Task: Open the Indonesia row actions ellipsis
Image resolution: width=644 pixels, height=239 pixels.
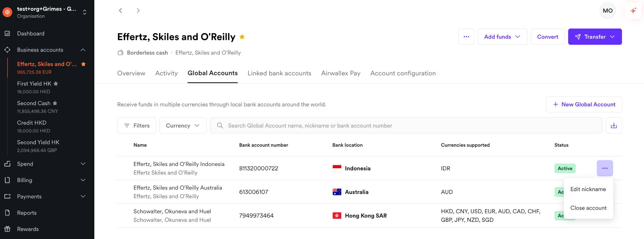Action: tap(605, 168)
